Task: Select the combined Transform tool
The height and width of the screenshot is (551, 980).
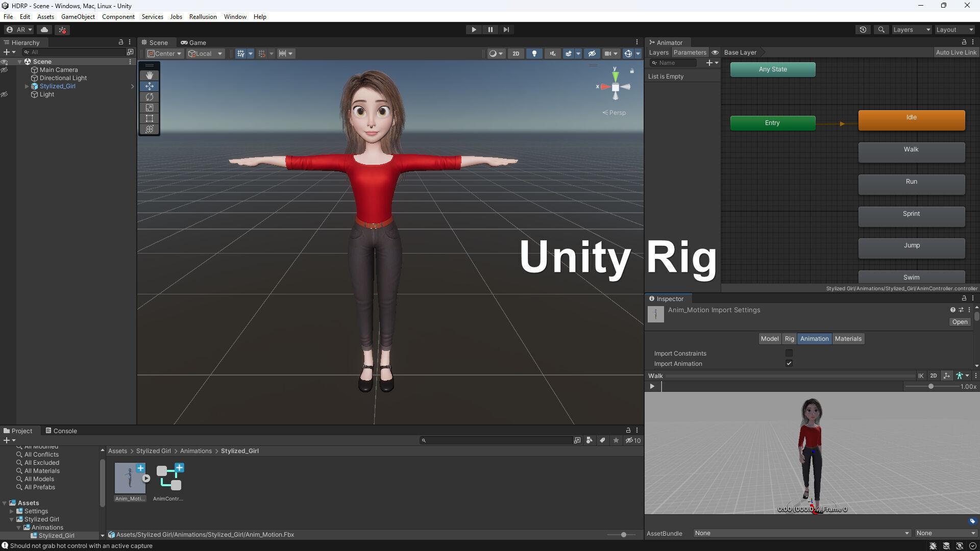Action: (x=149, y=129)
